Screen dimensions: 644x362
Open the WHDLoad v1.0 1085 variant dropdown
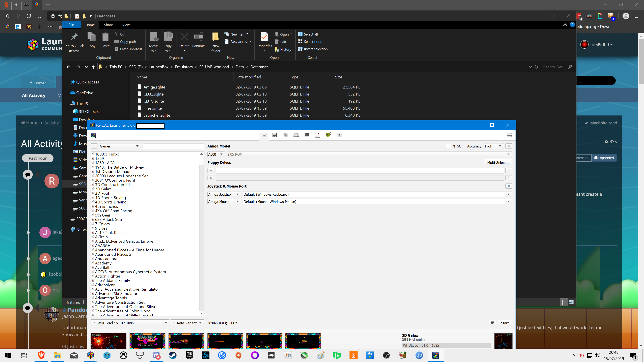130,323
